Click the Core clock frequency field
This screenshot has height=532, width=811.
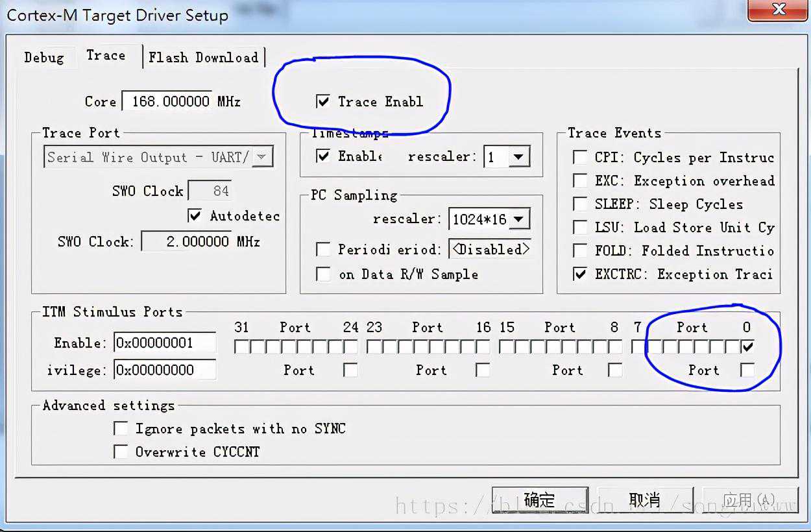[167, 102]
